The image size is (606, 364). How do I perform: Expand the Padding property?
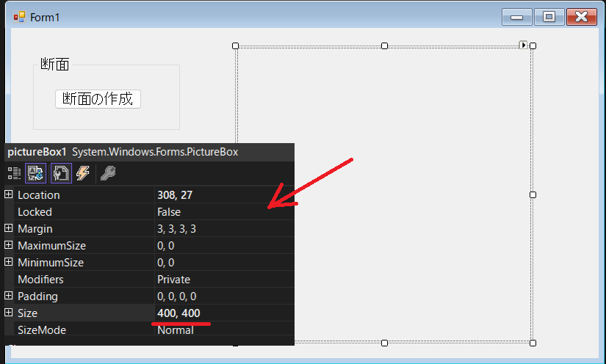pos(9,296)
